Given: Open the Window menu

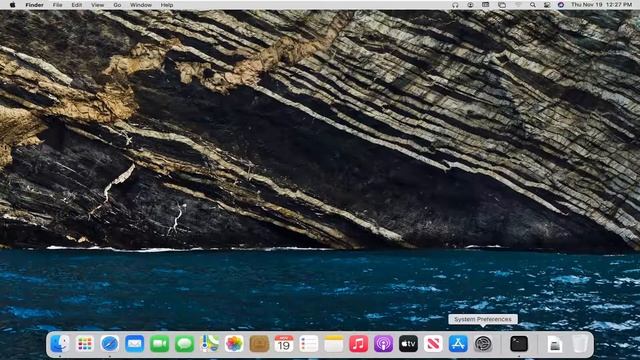Looking at the screenshot, I should (x=141, y=5).
